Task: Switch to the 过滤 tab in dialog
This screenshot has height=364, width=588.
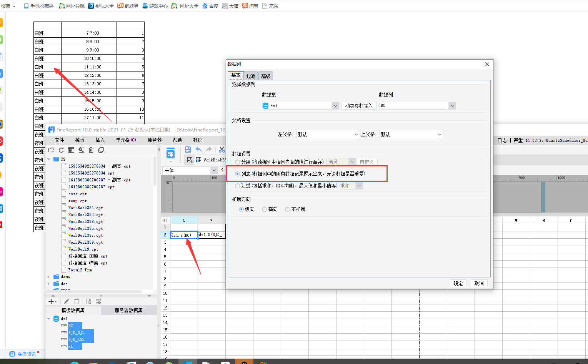Action: (251, 76)
